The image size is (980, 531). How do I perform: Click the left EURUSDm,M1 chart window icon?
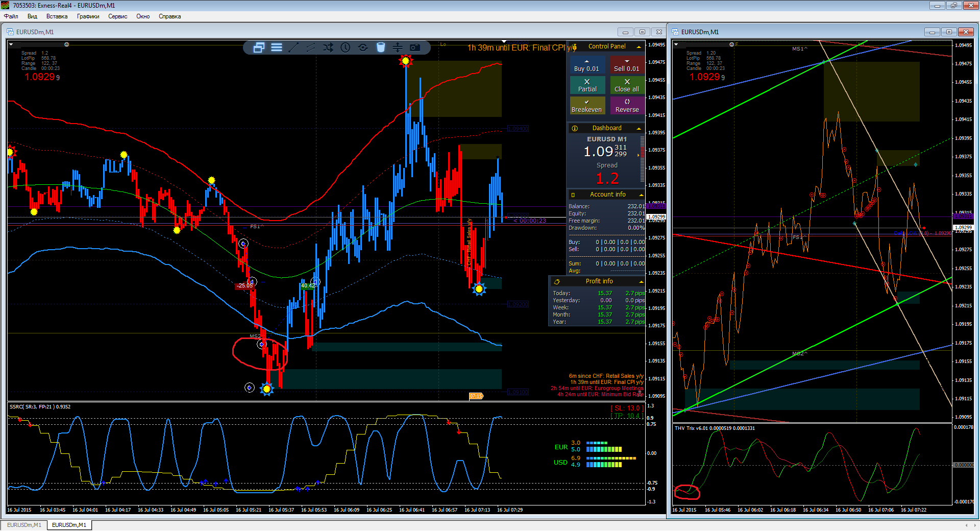coord(10,32)
